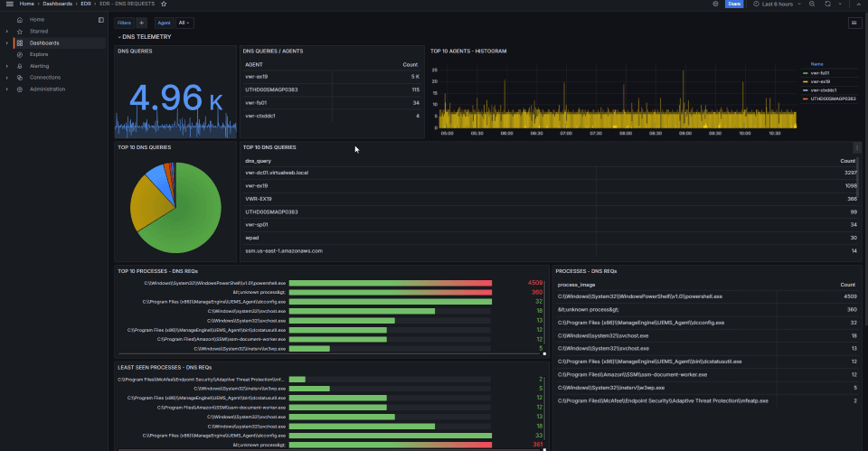The height and width of the screenshot is (451, 868).
Task: Star the EDR - DNS REQUESTS dashboard
Action: (164, 5)
